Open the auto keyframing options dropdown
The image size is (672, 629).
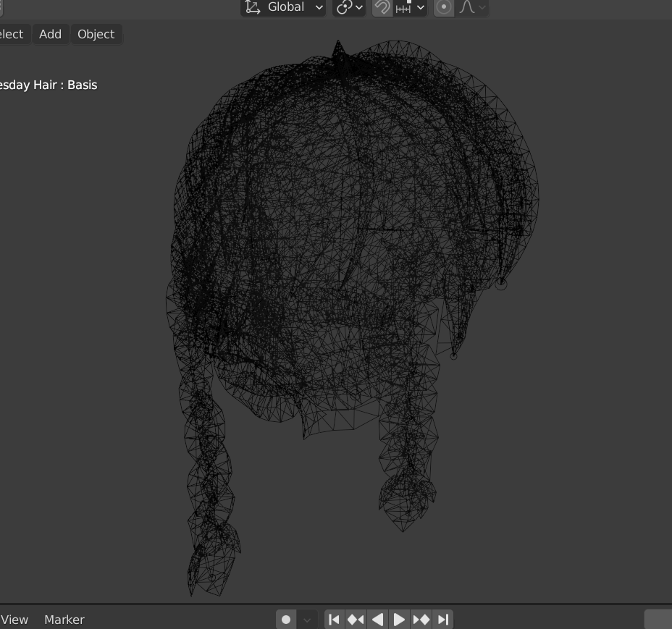[x=307, y=620]
